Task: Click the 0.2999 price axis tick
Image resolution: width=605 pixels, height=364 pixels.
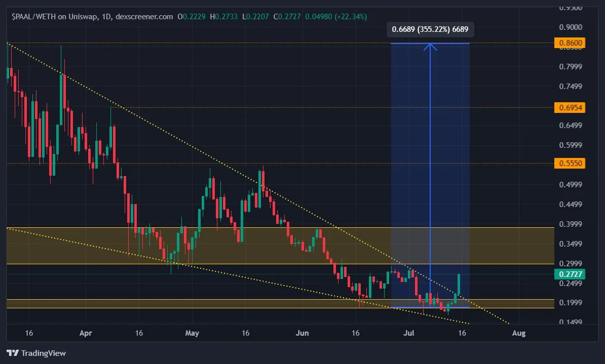Action: point(571,263)
